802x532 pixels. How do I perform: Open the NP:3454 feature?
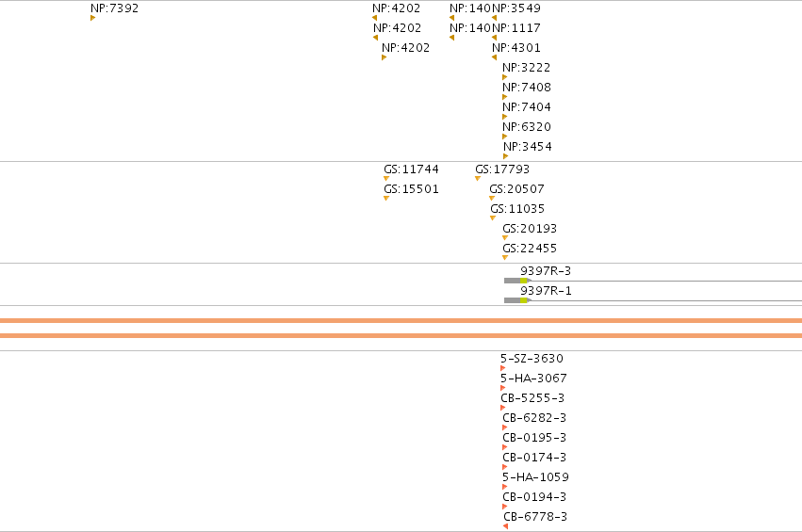pyautogui.click(x=528, y=147)
